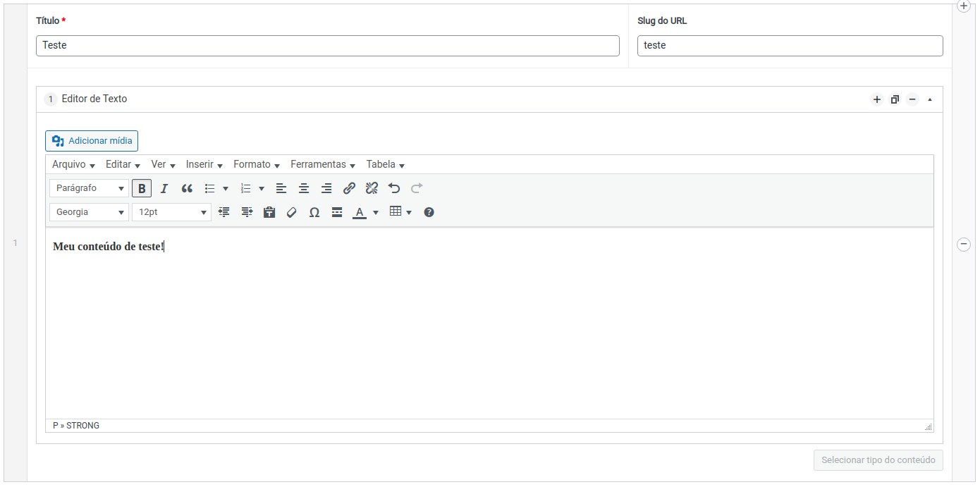
Task: Center-align the paragraph text
Action: click(304, 189)
